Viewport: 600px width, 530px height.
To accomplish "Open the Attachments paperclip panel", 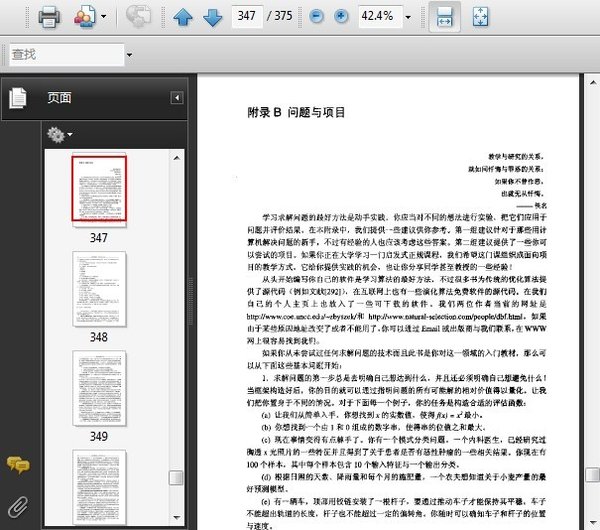I will [x=17, y=503].
